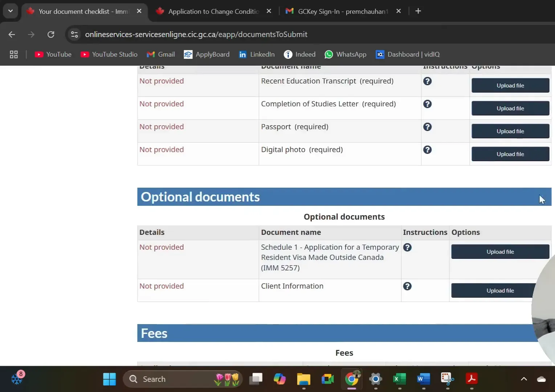The height and width of the screenshot is (392, 555).
Task: Open help icon for Digital photo row
Action: 427,150
